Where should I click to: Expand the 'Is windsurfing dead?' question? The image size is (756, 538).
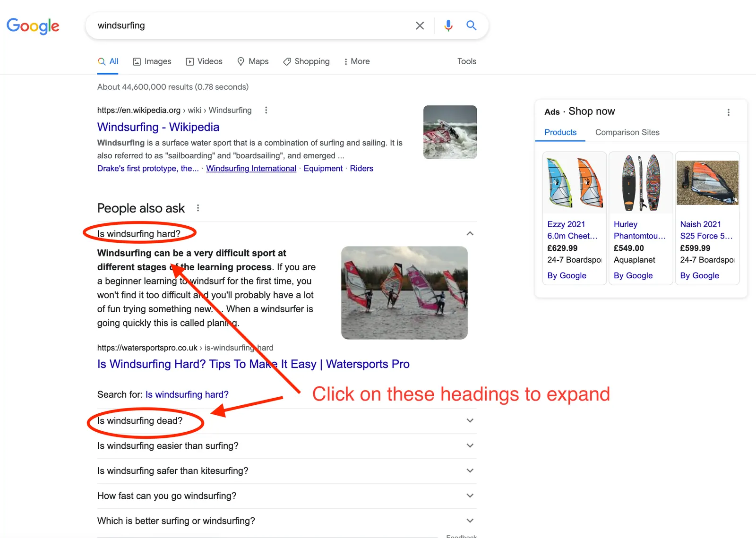[x=287, y=421]
